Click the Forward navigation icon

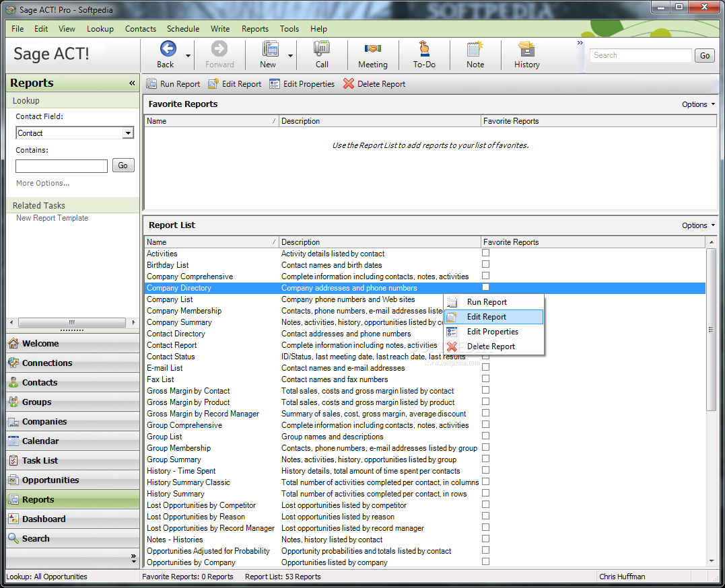[219, 48]
